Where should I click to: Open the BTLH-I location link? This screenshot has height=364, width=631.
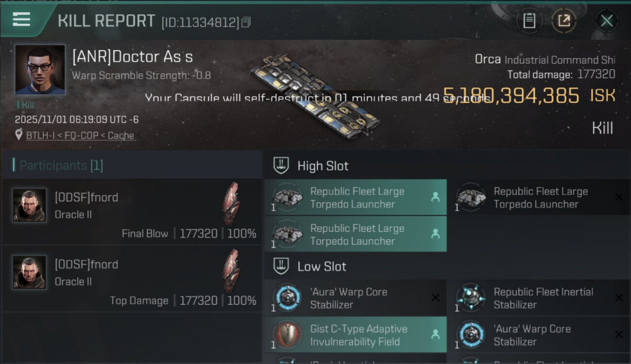(x=80, y=135)
